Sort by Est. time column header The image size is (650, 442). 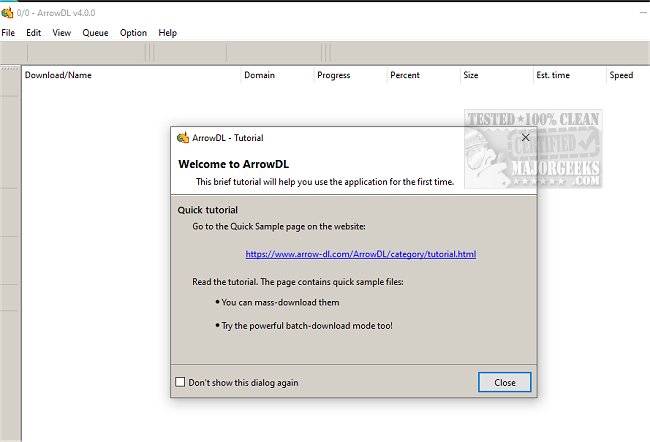(x=570, y=75)
